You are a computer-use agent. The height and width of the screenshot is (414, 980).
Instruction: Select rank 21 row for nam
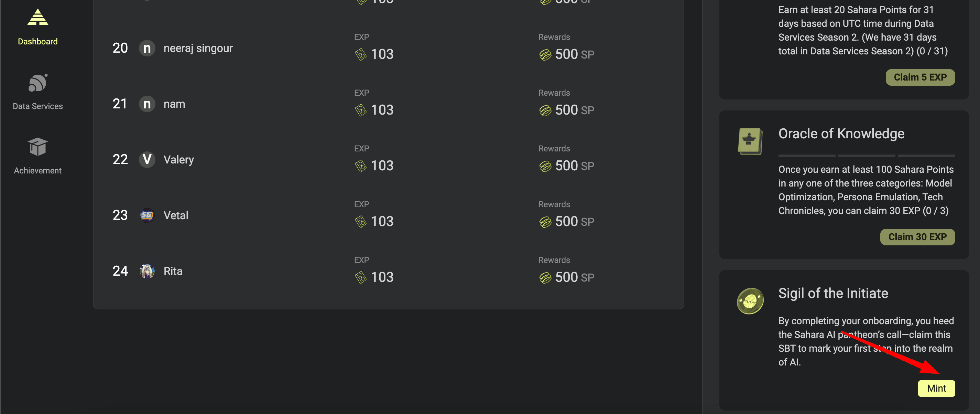(x=388, y=104)
